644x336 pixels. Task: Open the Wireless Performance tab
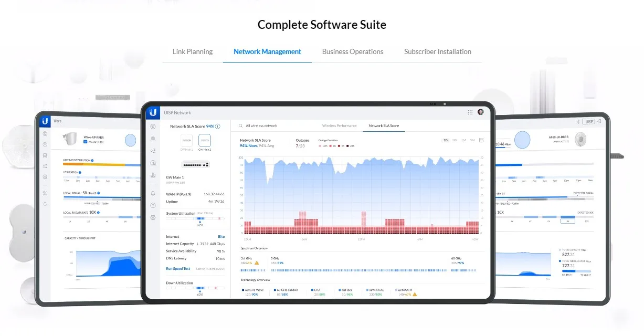click(339, 126)
